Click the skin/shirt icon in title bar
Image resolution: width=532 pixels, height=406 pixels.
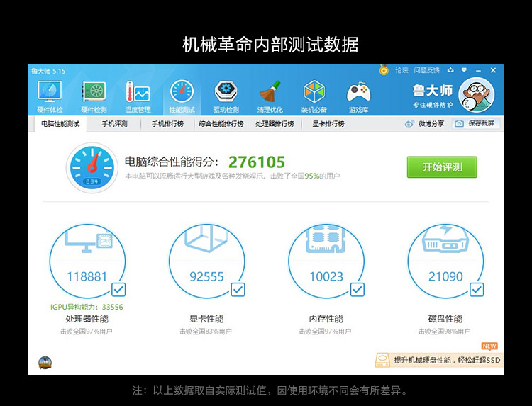tap(450, 70)
